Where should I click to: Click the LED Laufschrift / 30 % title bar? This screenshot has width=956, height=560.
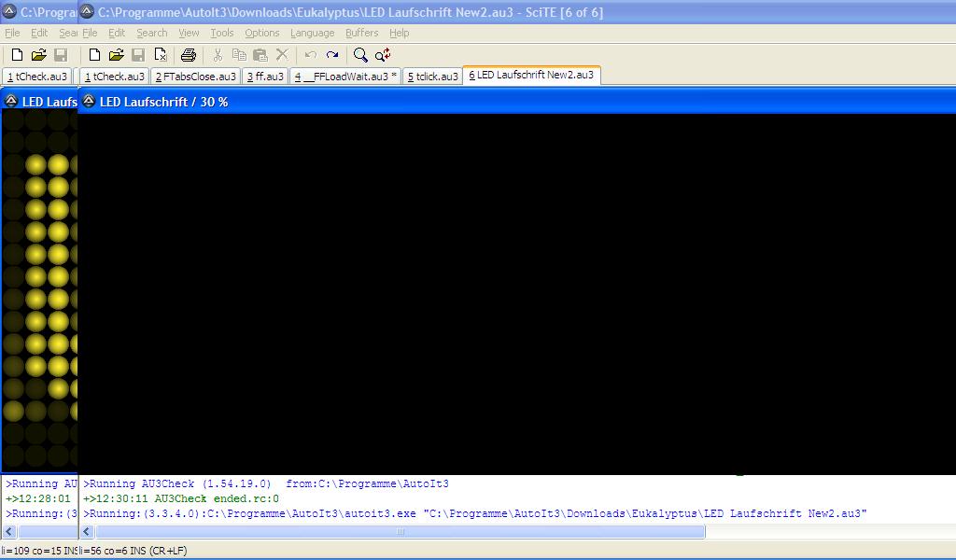[467, 102]
